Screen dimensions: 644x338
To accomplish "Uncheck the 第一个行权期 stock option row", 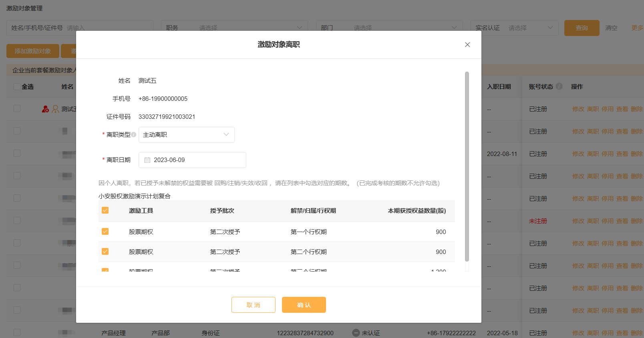I will [105, 232].
